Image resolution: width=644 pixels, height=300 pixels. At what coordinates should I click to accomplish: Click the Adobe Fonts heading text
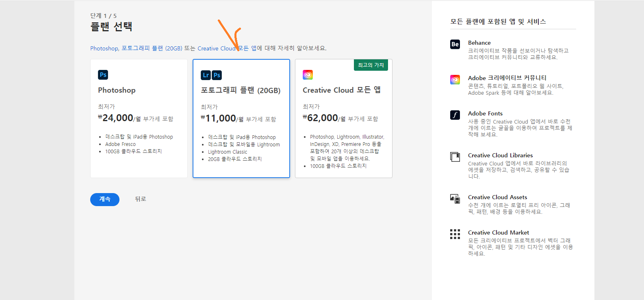(x=485, y=113)
